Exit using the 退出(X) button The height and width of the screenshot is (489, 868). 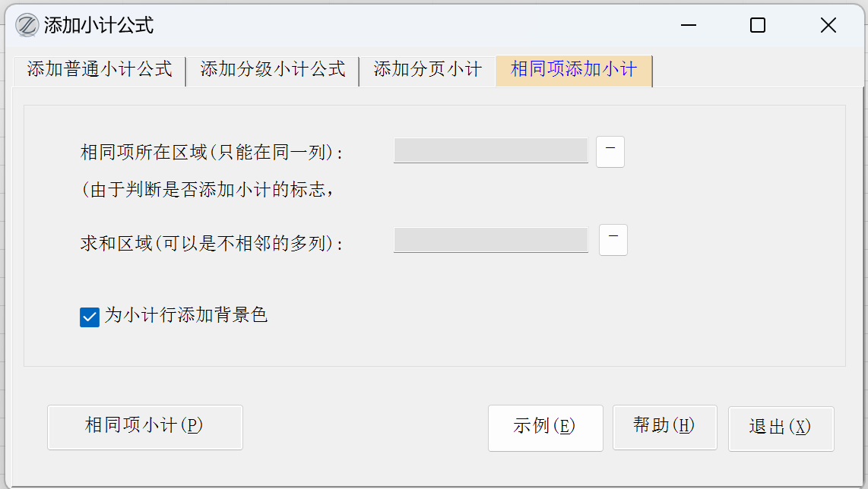click(781, 428)
